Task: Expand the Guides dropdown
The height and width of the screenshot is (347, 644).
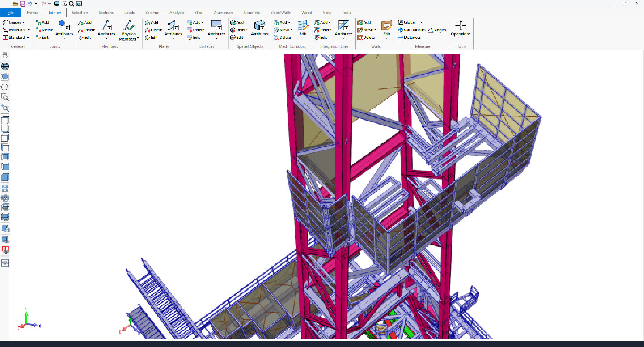Action: point(15,22)
